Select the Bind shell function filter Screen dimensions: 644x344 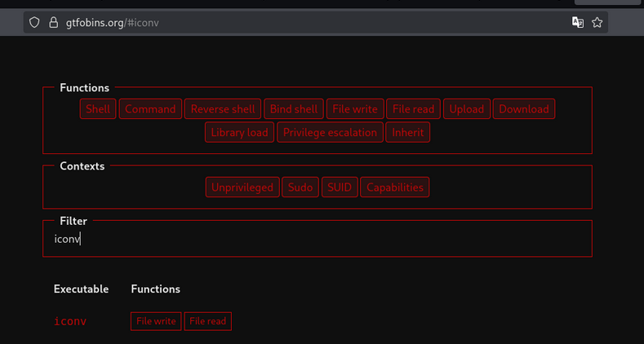pos(294,109)
